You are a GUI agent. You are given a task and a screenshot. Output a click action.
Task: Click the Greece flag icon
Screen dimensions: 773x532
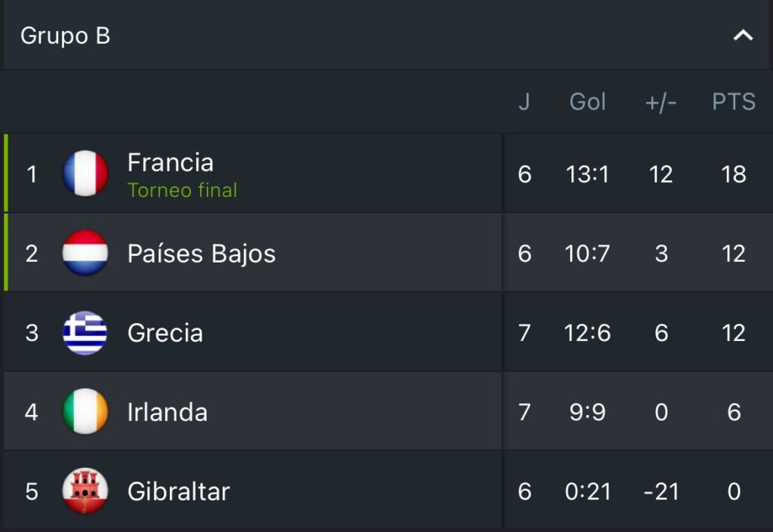(x=85, y=333)
